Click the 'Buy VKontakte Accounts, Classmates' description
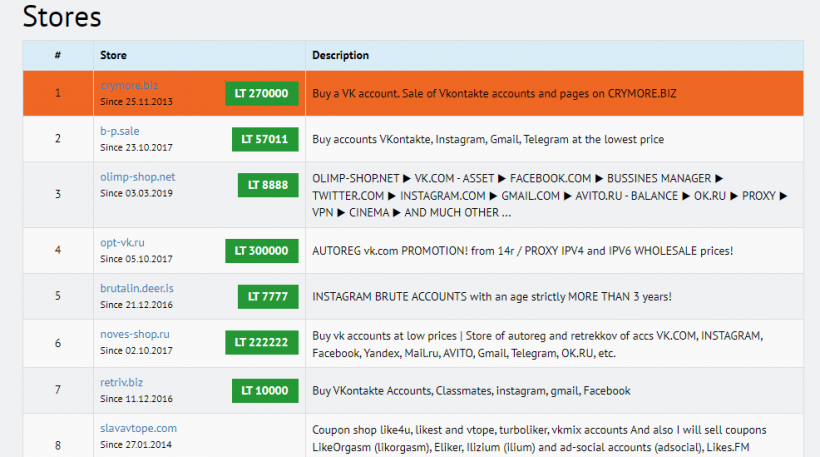Viewport: 820px width, 457px height. (x=471, y=391)
